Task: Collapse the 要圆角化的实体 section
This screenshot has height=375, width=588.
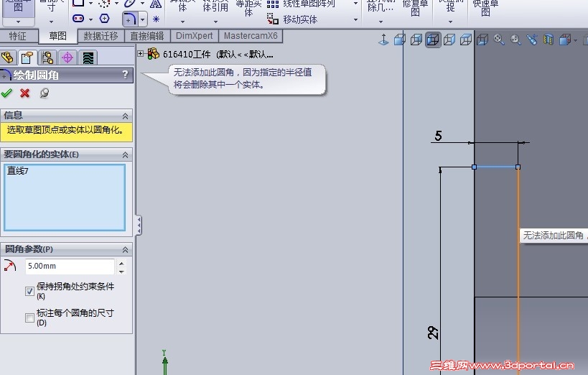Action: (125, 154)
